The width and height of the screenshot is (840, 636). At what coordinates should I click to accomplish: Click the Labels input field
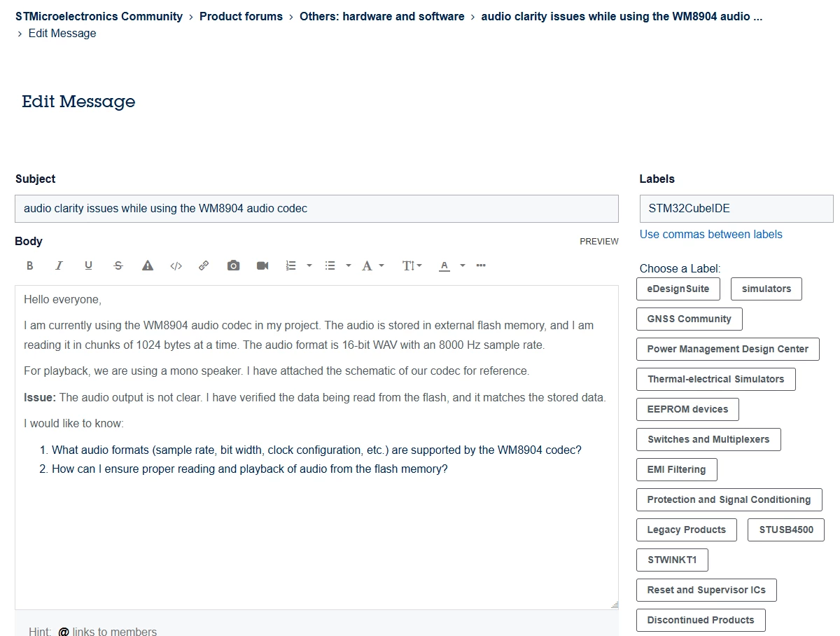[736, 209]
